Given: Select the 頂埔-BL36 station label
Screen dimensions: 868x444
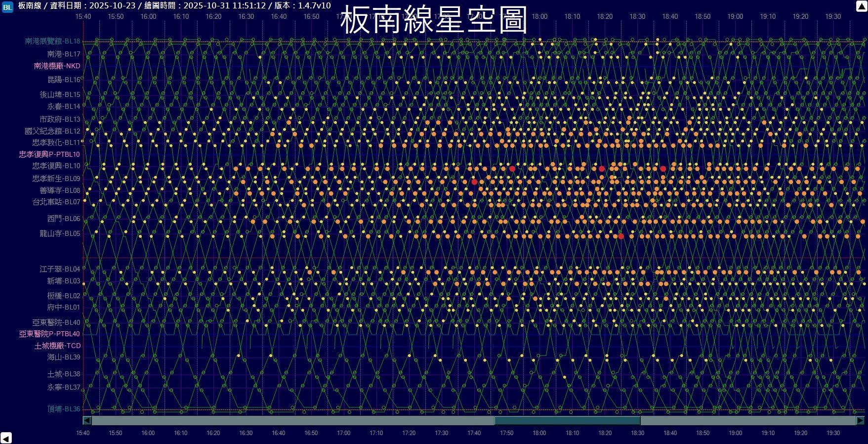Looking at the screenshot, I should [x=63, y=409].
